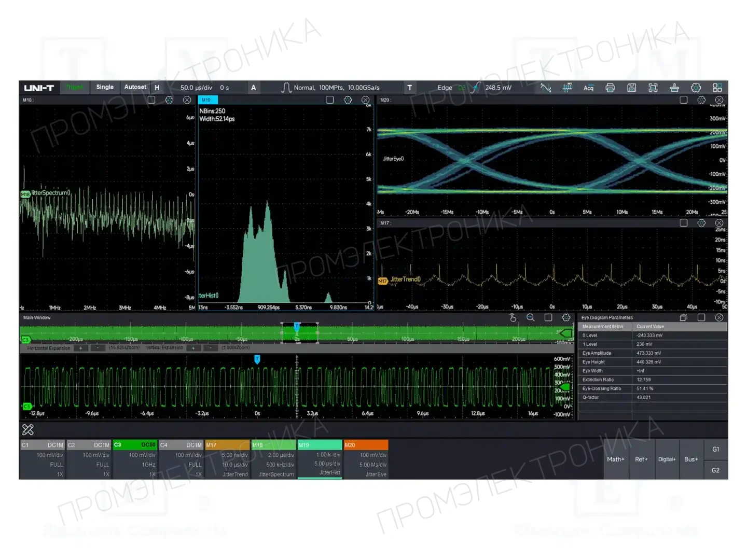Screen dimensions: 747x560
Task: Open acquisition mode settings labeled A
Action: 253,88
